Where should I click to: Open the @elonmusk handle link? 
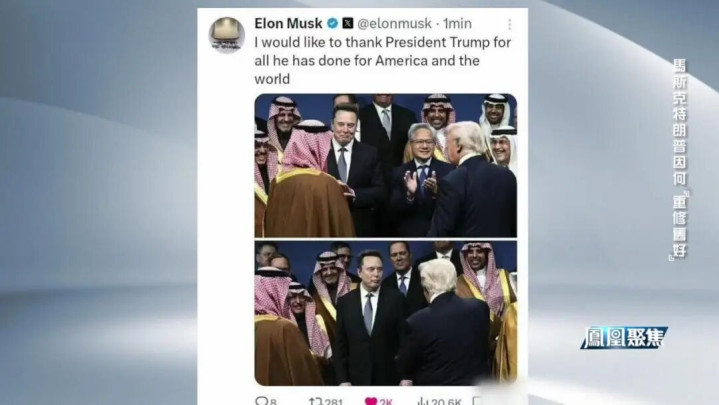point(394,23)
